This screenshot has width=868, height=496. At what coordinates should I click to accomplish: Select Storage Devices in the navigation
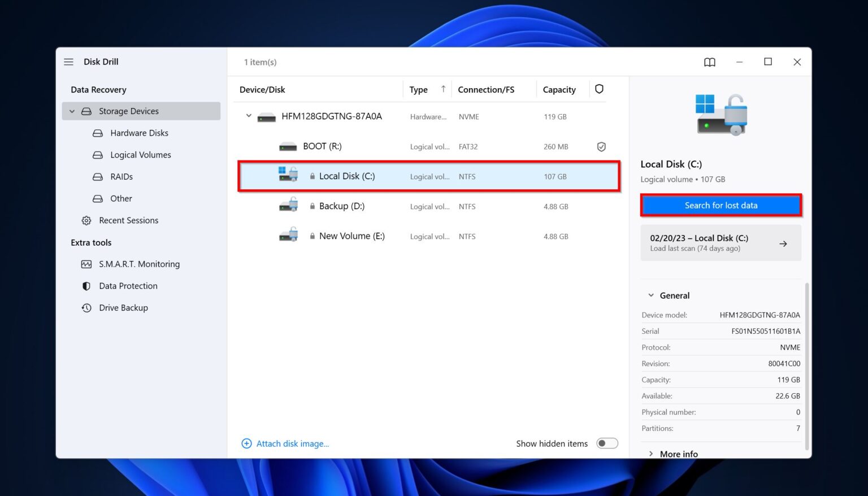click(128, 111)
